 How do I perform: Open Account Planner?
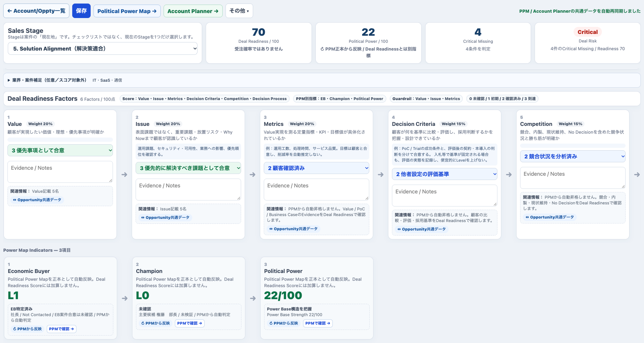pos(193,11)
